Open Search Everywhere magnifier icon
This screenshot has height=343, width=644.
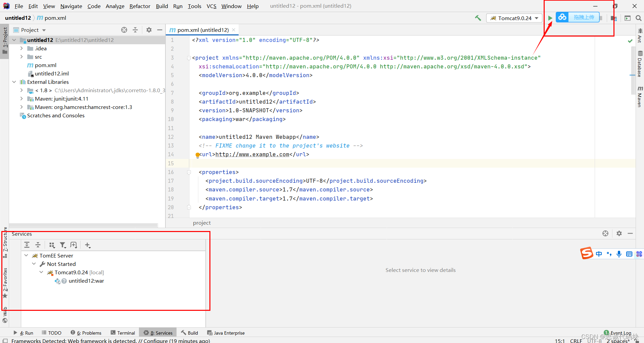coord(639,18)
